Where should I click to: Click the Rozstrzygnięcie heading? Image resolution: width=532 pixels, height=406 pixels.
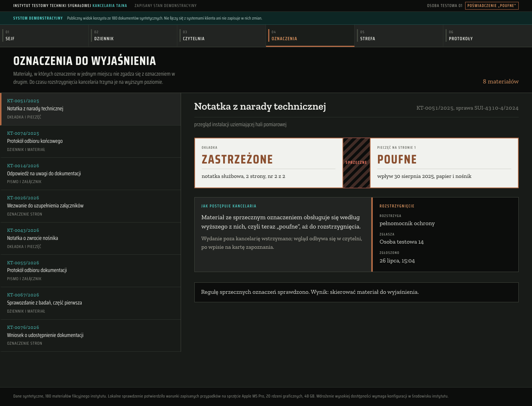click(x=397, y=206)
